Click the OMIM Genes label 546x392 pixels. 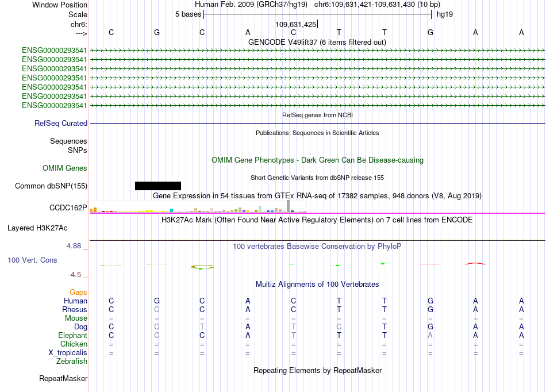[x=65, y=168]
